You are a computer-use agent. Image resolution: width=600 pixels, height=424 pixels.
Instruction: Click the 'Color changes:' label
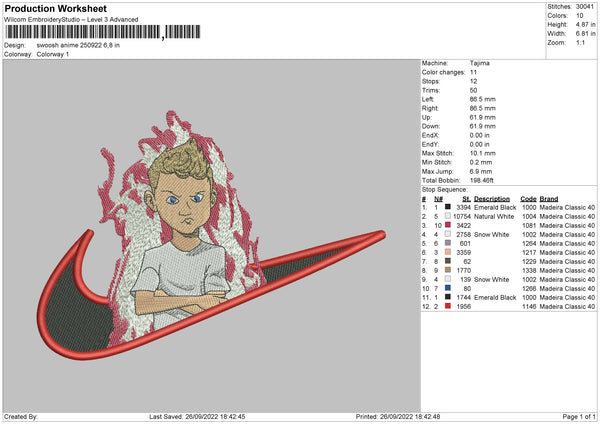(443, 72)
